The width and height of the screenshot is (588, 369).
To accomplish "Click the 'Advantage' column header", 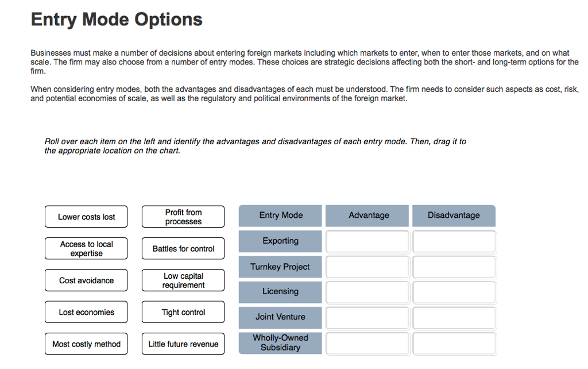I will click(367, 216).
